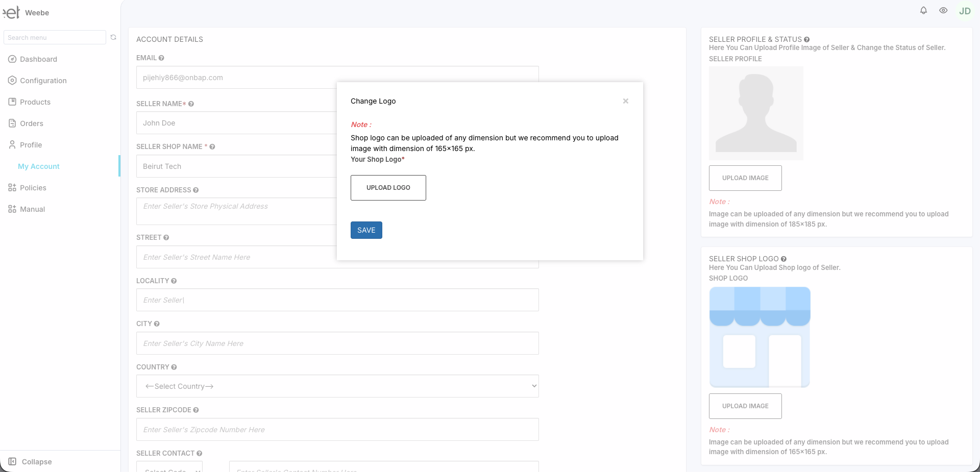Select My Account in the sidebar
The image size is (980, 472).
(38, 166)
